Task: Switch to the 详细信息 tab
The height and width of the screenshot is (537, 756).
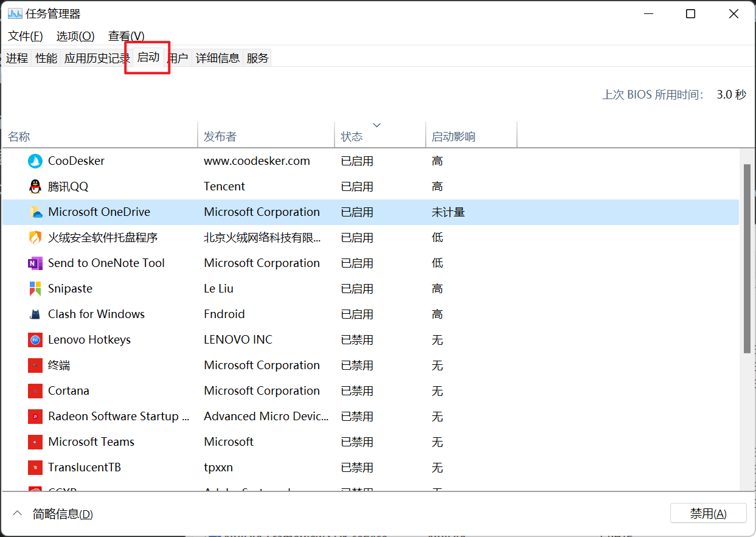Action: [218, 58]
